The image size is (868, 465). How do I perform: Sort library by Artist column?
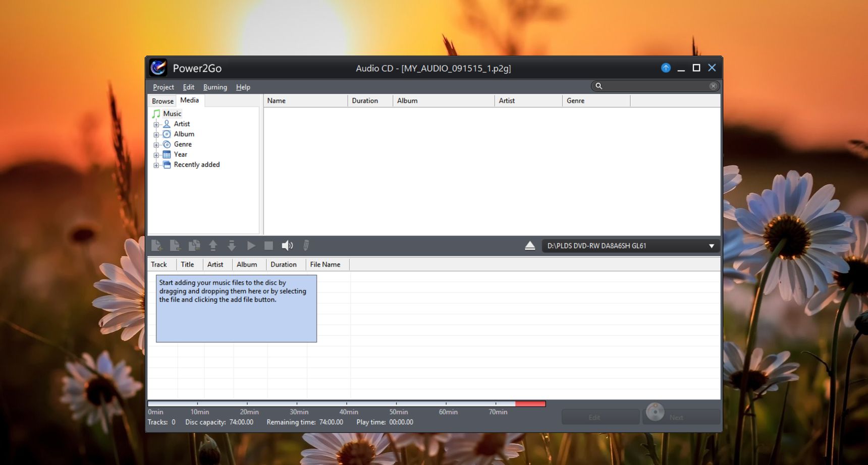point(528,101)
